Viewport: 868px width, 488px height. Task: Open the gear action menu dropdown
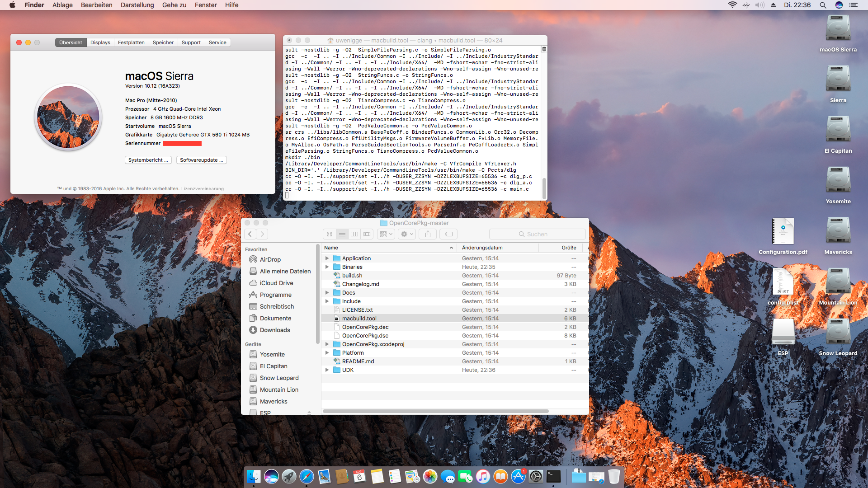[407, 234]
